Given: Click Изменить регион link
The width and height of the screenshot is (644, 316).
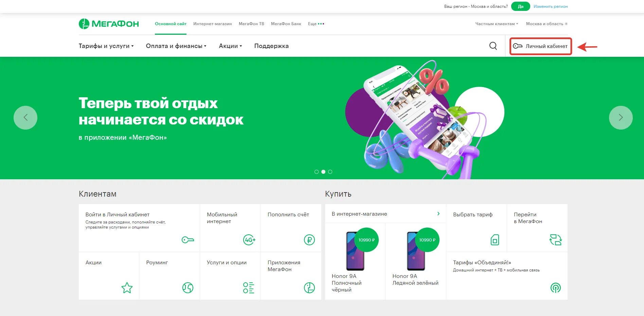Looking at the screenshot, I should (551, 6).
